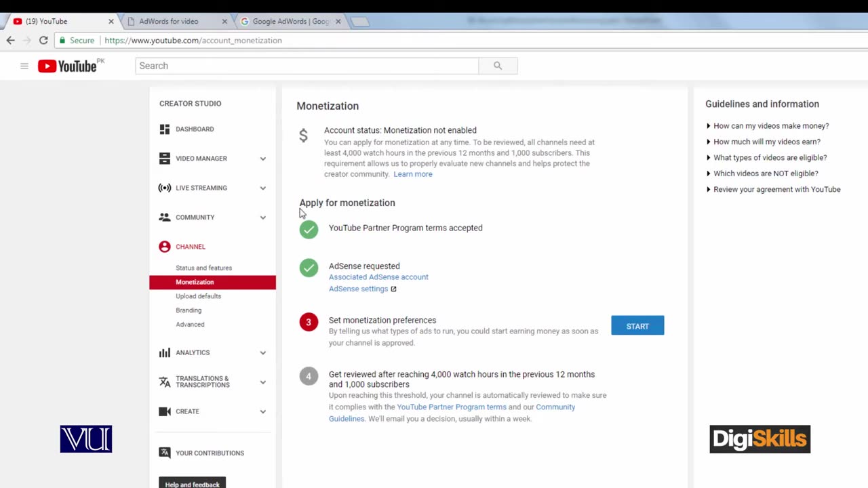Image resolution: width=868 pixels, height=488 pixels.
Task: Click the browser forward arrow
Action: point(26,41)
